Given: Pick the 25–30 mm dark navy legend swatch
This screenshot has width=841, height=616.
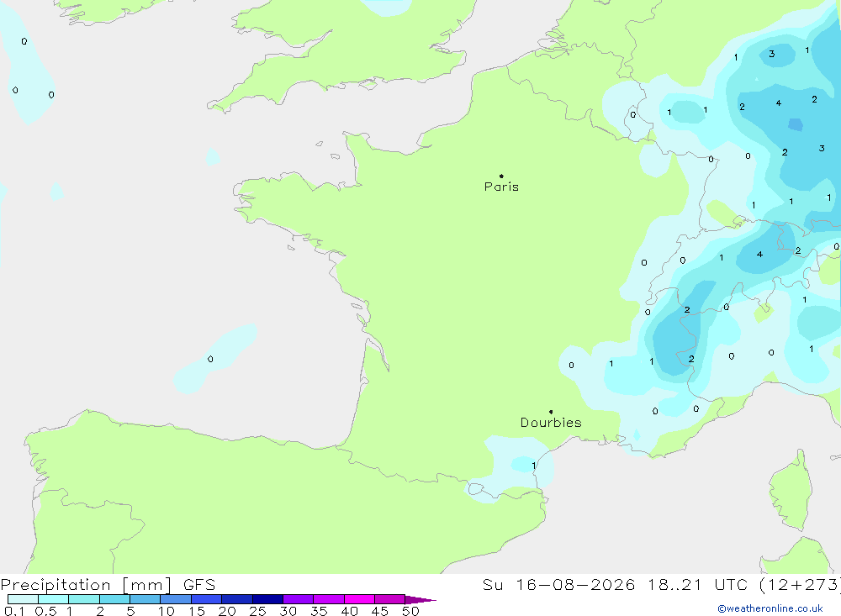Looking at the screenshot, I should click(267, 599).
